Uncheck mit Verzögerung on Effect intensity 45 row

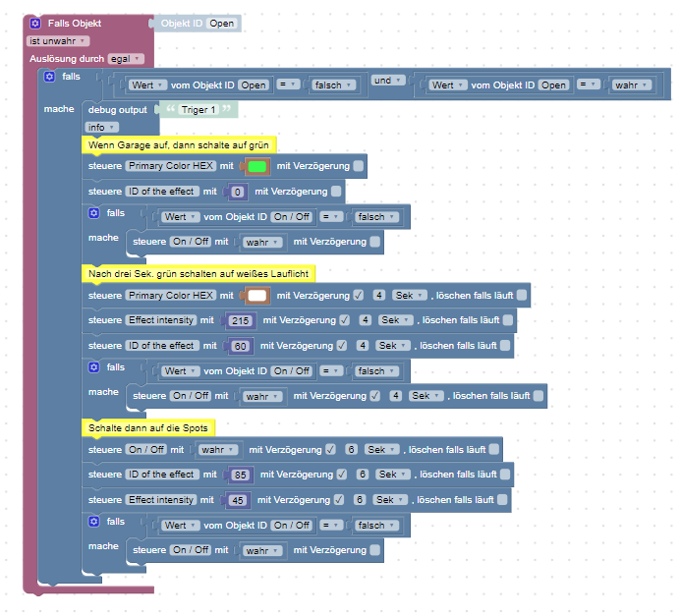click(x=339, y=500)
